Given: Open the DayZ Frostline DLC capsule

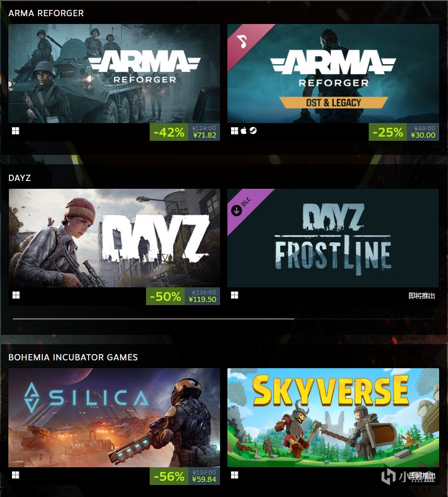Looking at the screenshot, I should (x=333, y=238).
